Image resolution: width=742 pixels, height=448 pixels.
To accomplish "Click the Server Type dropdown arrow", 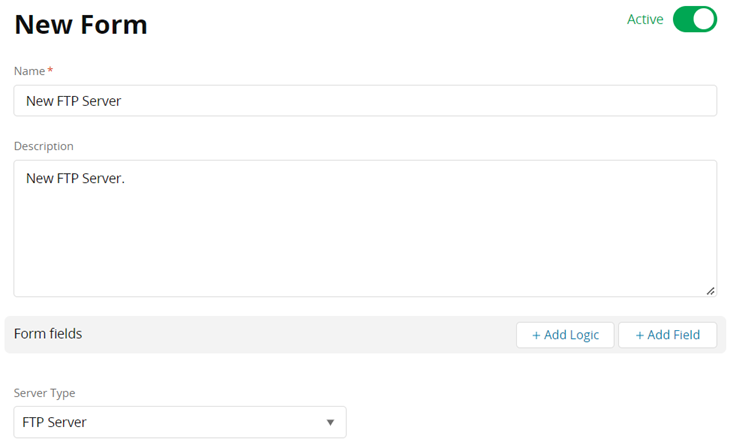I will tap(330, 422).
